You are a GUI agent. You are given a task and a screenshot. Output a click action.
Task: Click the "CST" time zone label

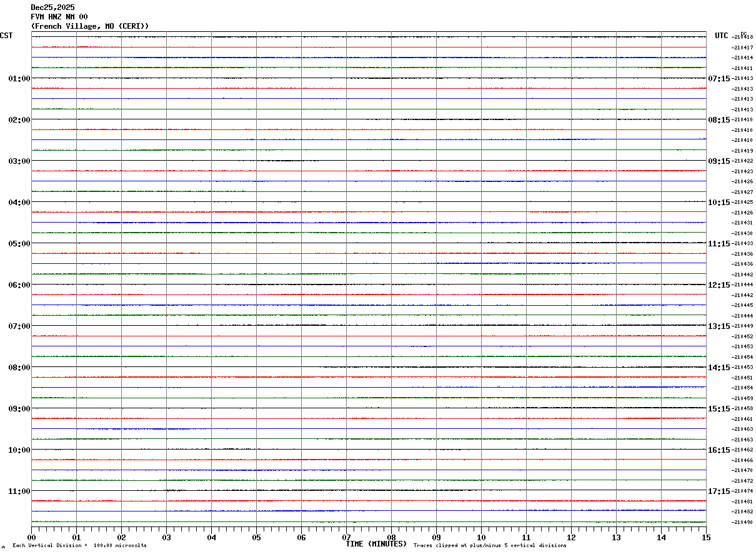coord(6,36)
